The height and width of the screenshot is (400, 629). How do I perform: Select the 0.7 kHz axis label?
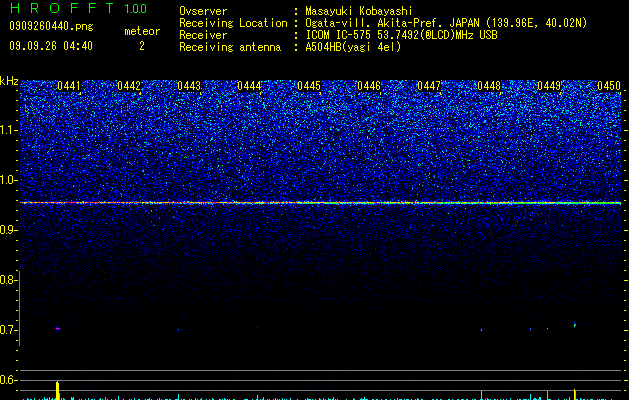click(x=8, y=330)
